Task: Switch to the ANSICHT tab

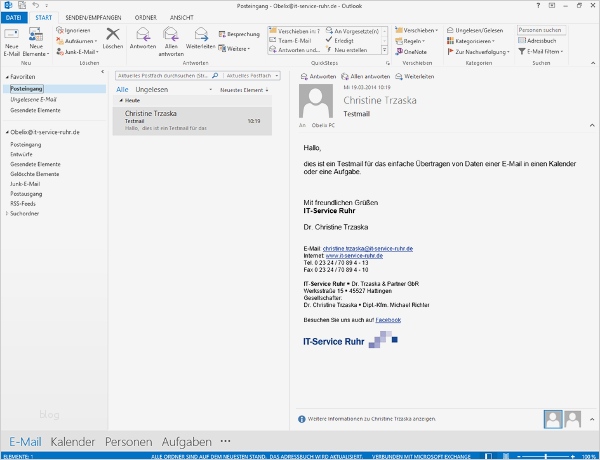Action: [182, 18]
